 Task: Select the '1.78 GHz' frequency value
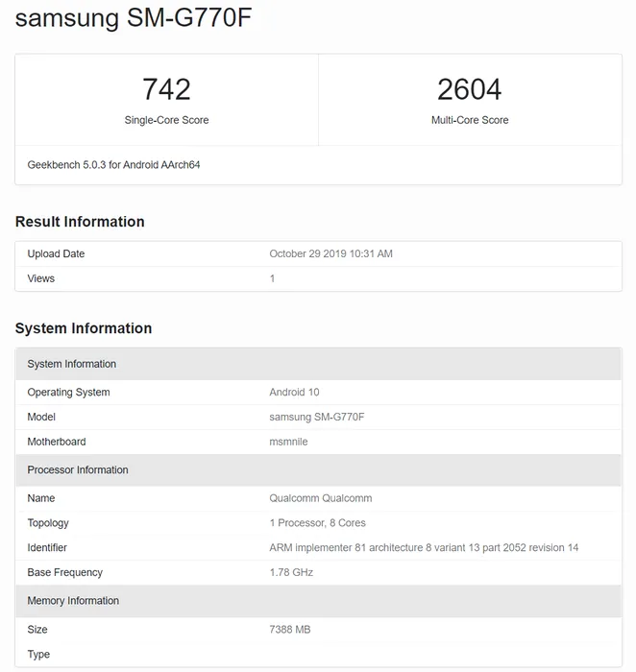[291, 572]
